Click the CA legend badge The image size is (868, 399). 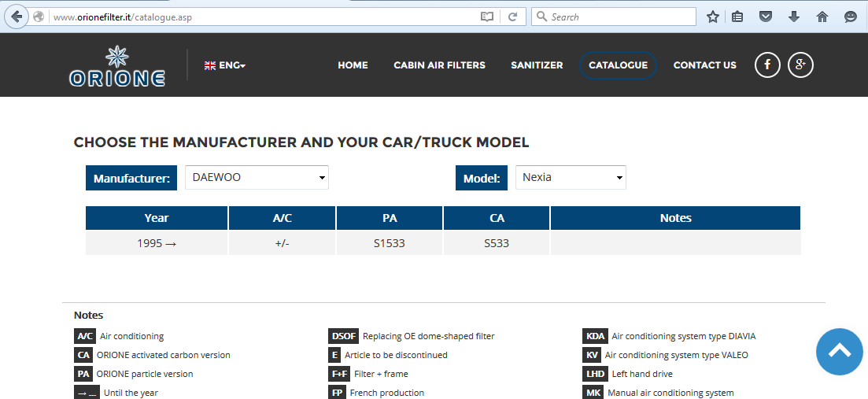click(83, 355)
